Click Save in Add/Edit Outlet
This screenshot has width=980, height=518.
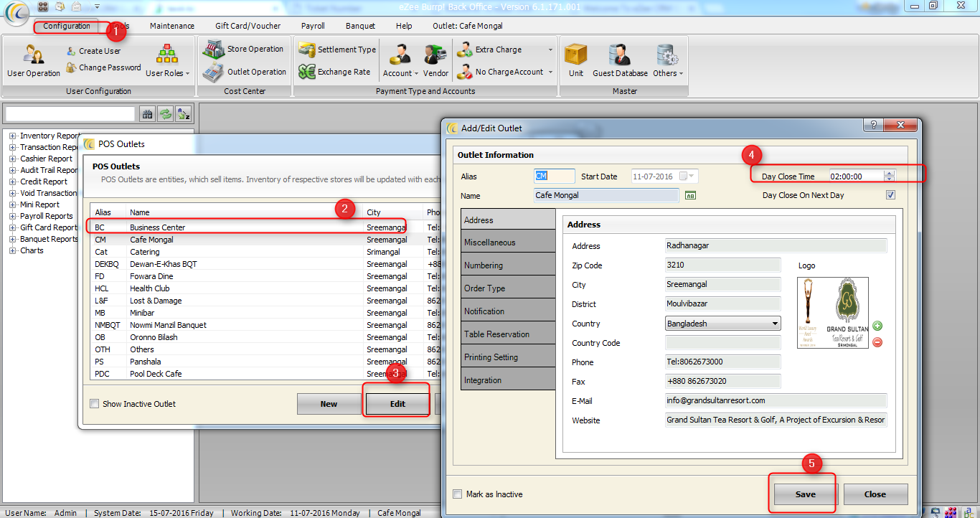pyautogui.click(x=805, y=494)
